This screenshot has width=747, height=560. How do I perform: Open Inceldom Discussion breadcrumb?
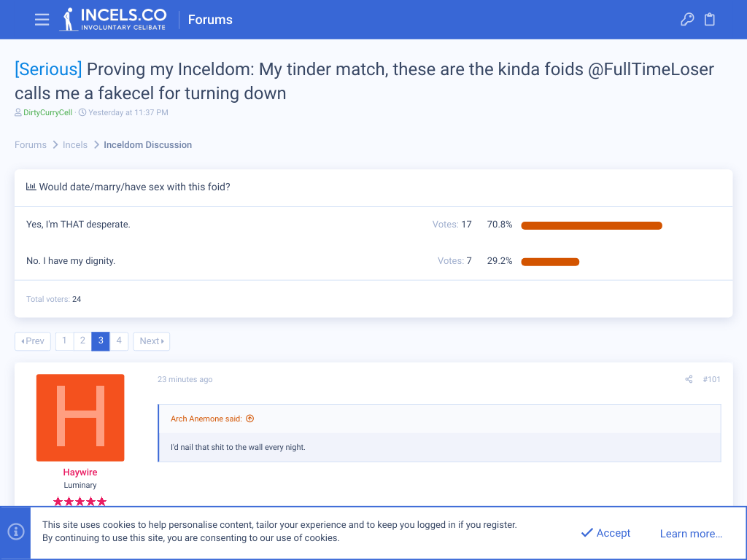pyautogui.click(x=147, y=145)
